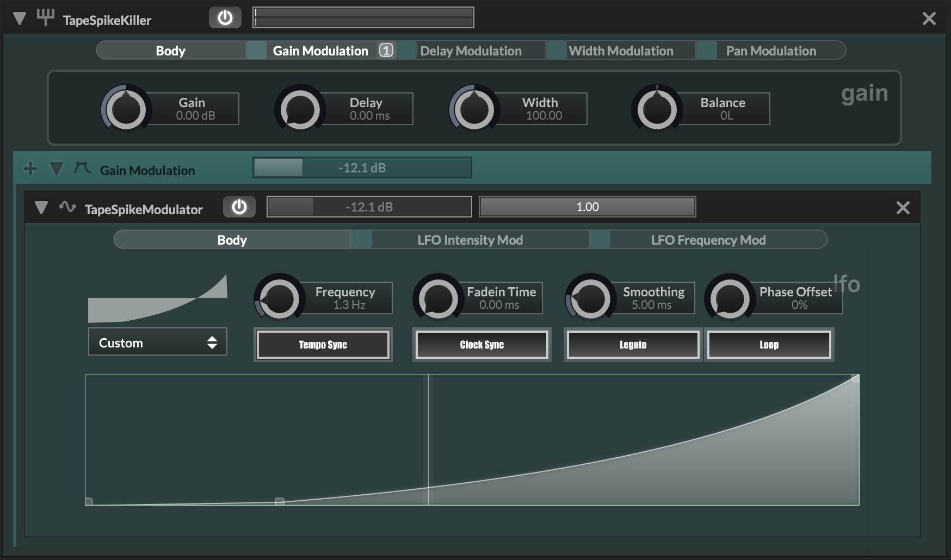Screen dimensions: 951x560
Task: Click the Phase Offset knob
Action: [x=730, y=298]
